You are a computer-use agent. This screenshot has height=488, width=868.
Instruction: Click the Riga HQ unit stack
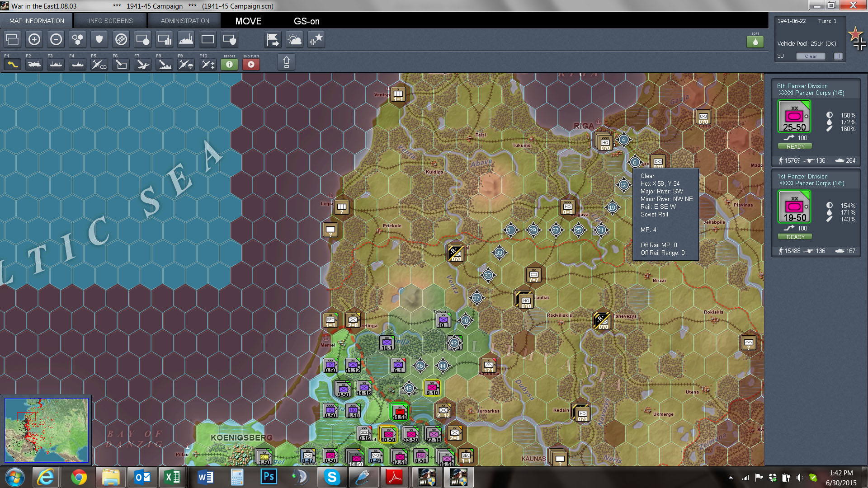(x=604, y=141)
